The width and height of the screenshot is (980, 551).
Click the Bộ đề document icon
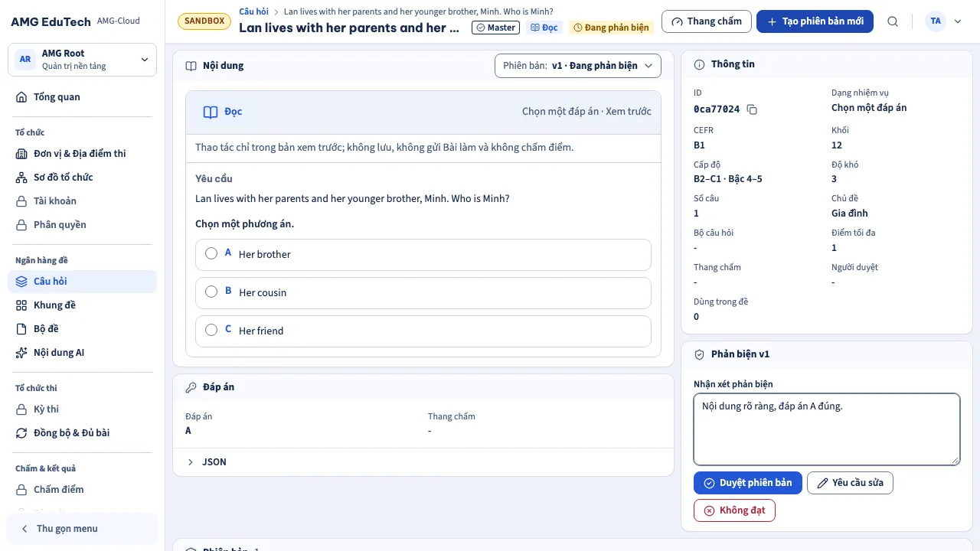pos(21,329)
